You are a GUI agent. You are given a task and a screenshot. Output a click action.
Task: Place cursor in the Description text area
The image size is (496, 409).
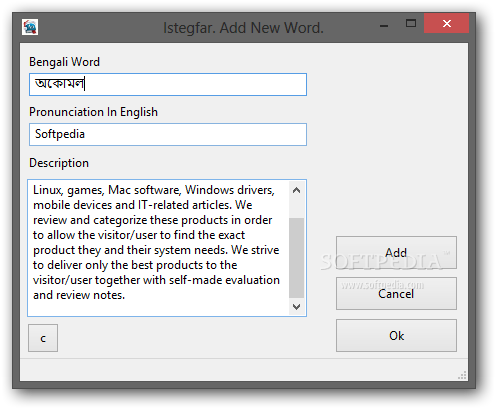158,248
